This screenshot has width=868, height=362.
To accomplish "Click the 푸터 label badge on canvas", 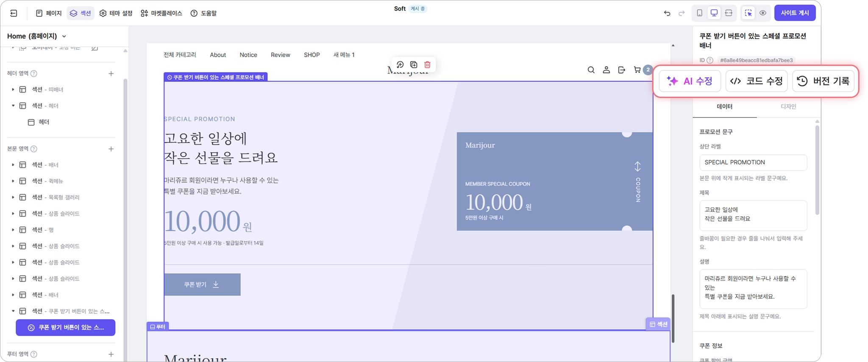I will pos(158,327).
